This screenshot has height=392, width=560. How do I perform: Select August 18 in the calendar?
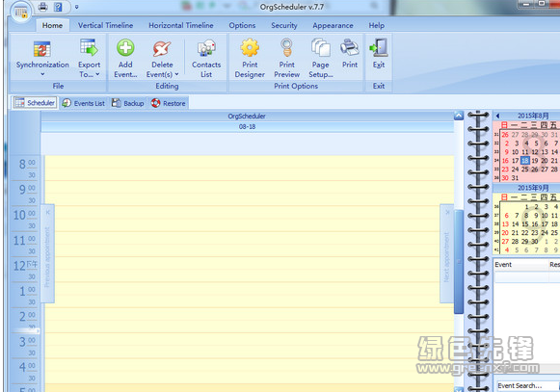point(524,160)
